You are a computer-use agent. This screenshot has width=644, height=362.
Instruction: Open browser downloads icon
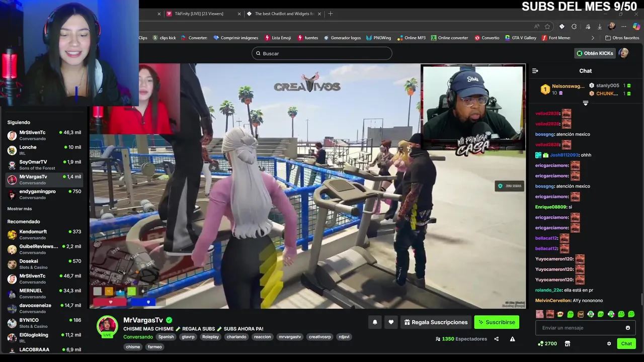pyautogui.click(x=599, y=26)
